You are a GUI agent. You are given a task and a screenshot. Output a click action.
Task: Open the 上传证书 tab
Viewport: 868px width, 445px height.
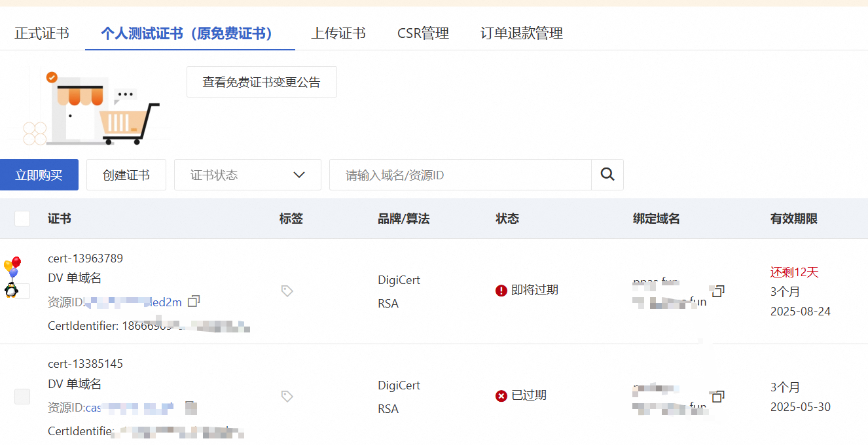pyautogui.click(x=338, y=33)
